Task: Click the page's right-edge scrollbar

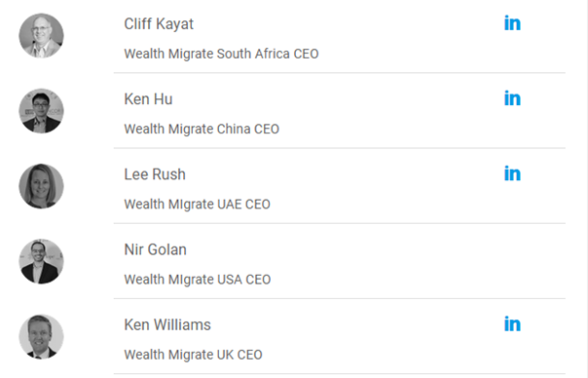Action: coord(585,189)
